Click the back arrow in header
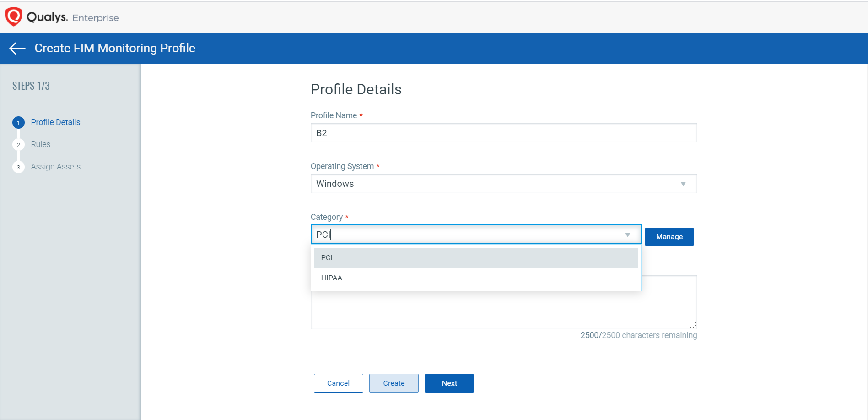 pos(17,48)
